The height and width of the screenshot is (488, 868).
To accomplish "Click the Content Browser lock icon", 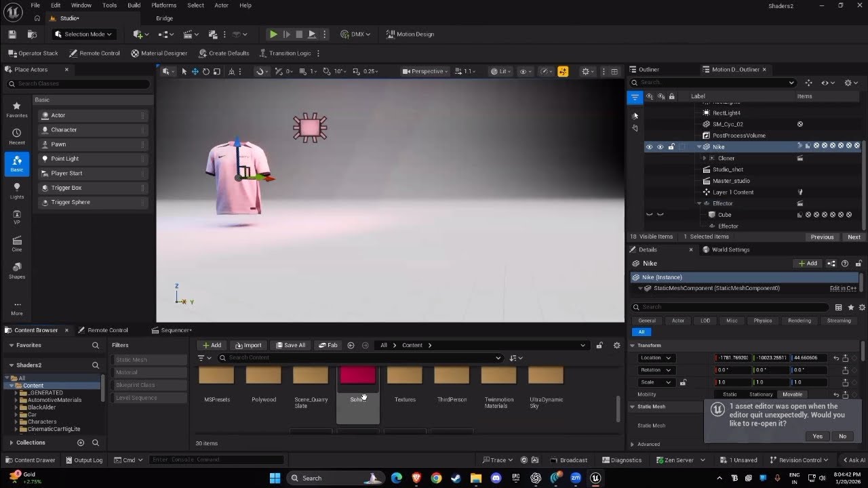I will [599, 345].
